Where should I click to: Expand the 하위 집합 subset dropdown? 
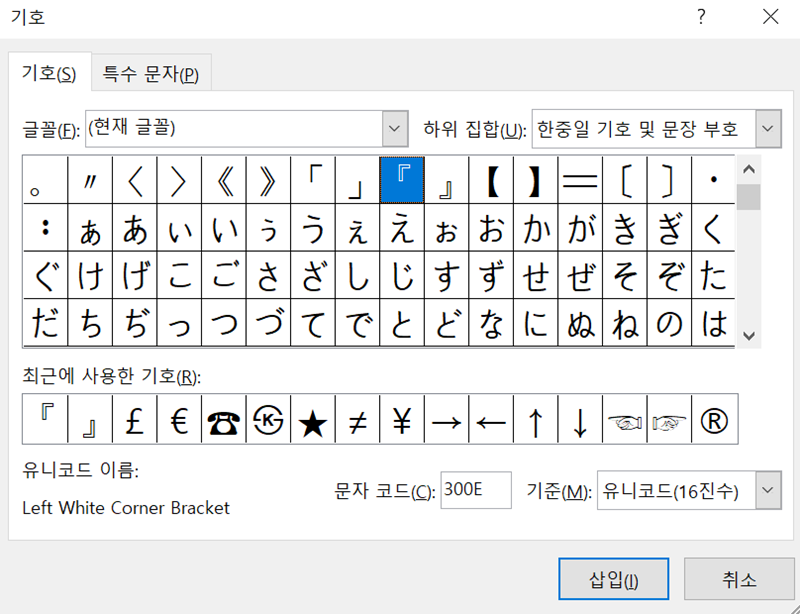[x=768, y=129]
